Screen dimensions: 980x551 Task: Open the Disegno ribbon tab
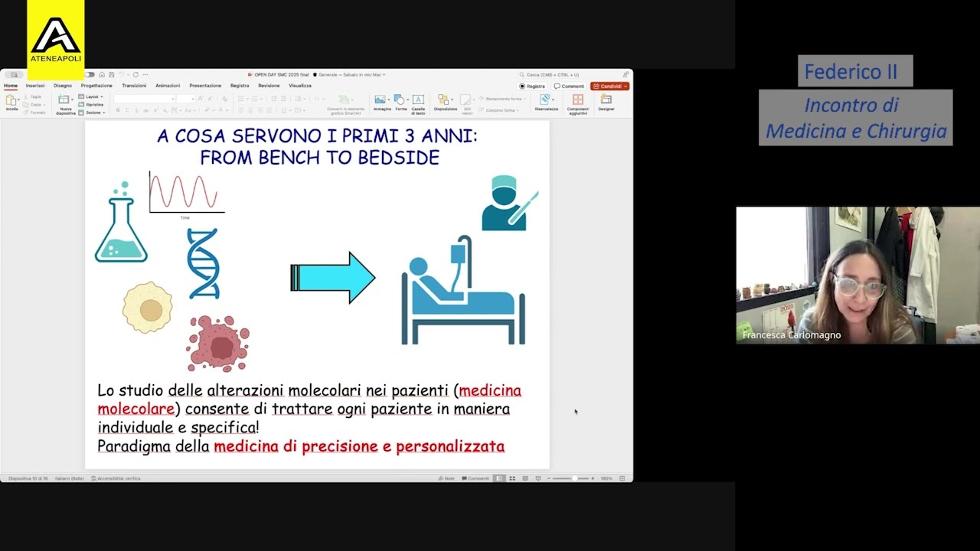[x=63, y=86]
